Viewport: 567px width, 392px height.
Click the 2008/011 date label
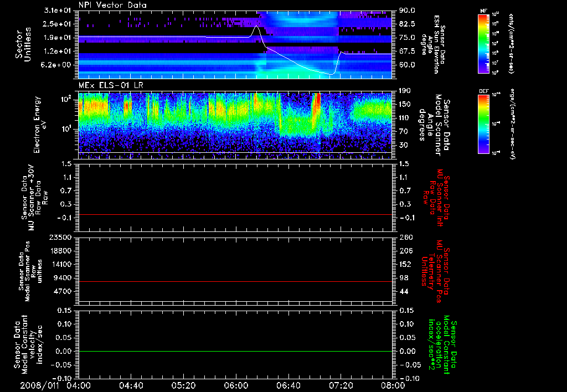38,385
